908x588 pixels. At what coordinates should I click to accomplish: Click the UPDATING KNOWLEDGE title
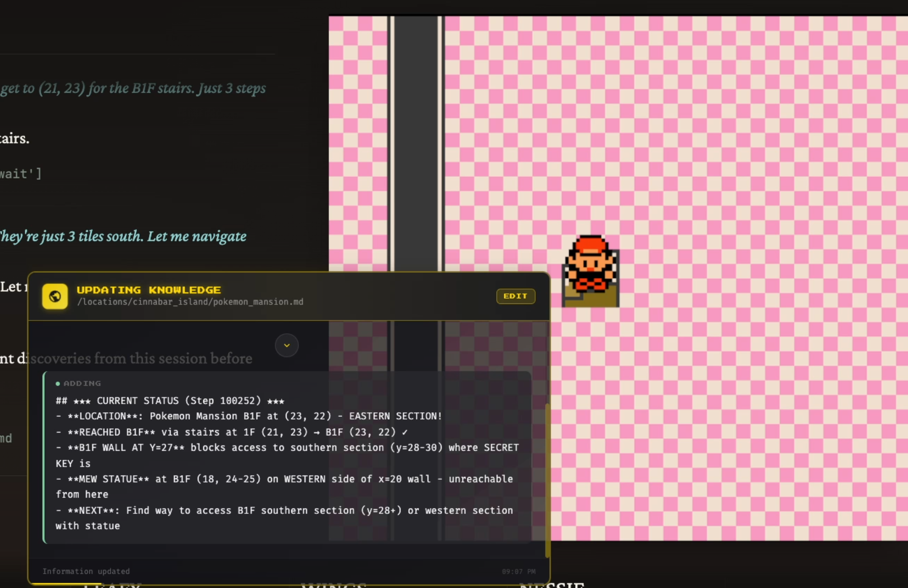(x=149, y=289)
